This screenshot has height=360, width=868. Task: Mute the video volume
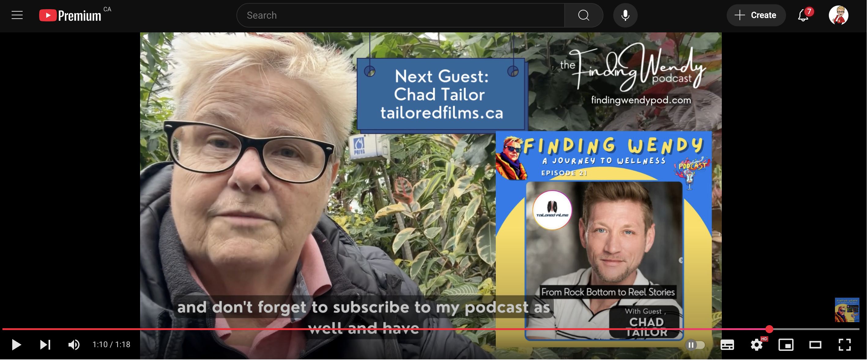74,344
